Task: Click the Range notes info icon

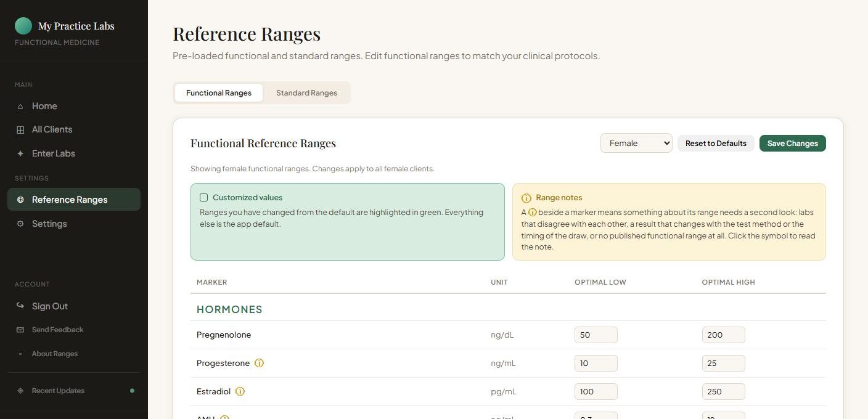Action: (526, 198)
